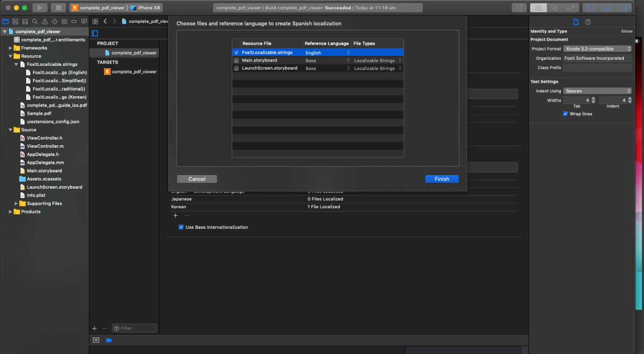This screenshot has height=354, width=644.
Task: Go forward with the right chevron arrow
Action: pos(114,21)
